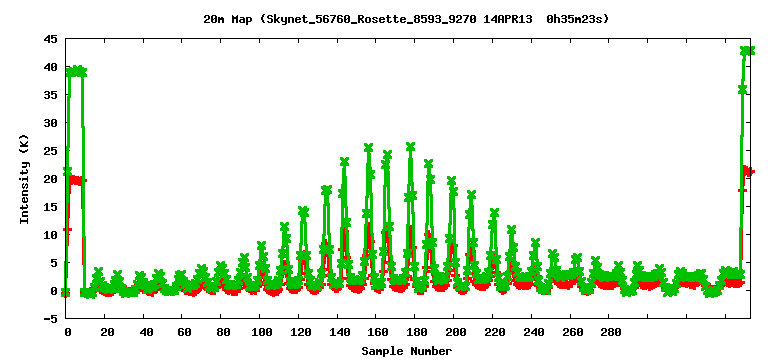Click the green peak top near sample 122
This screenshot has width=768, height=360.
(303, 212)
